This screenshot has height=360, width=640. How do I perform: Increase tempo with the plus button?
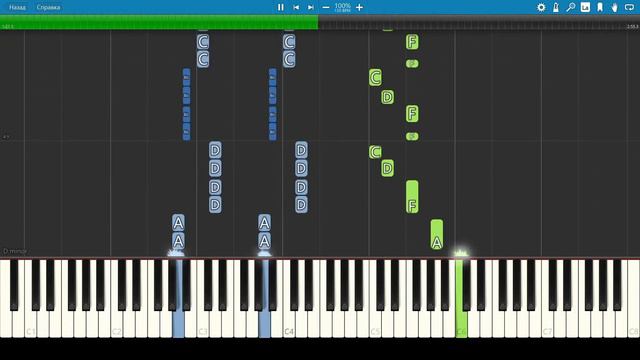click(359, 7)
